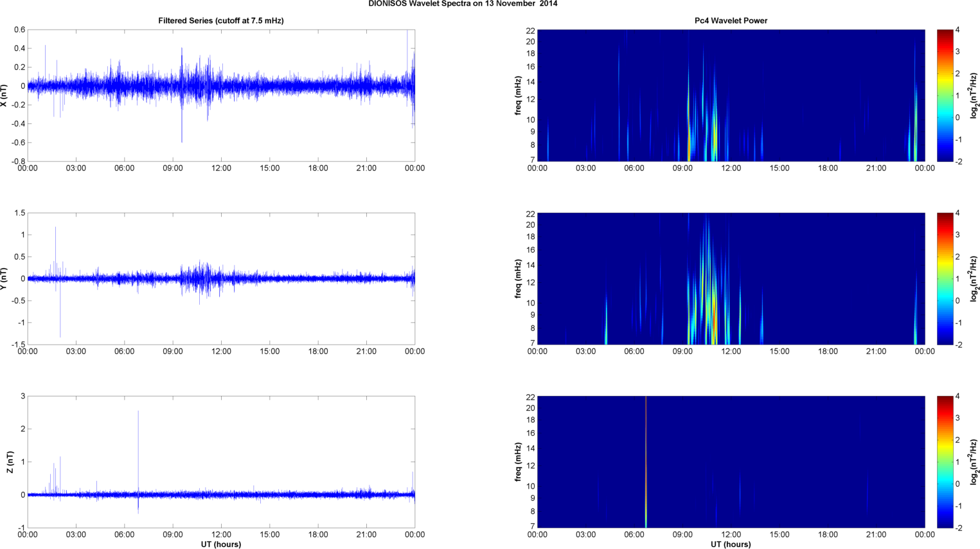Click the 03:00 tick under the bottom spectrogram
The image size is (980, 549).
[585, 534]
